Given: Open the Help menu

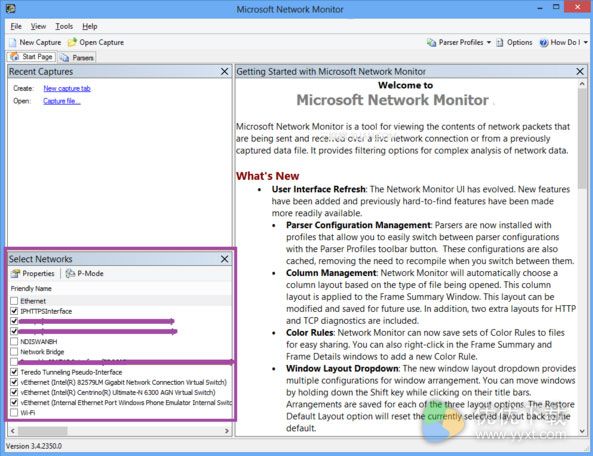Looking at the screenshot, I should click(x=90, y=26).
